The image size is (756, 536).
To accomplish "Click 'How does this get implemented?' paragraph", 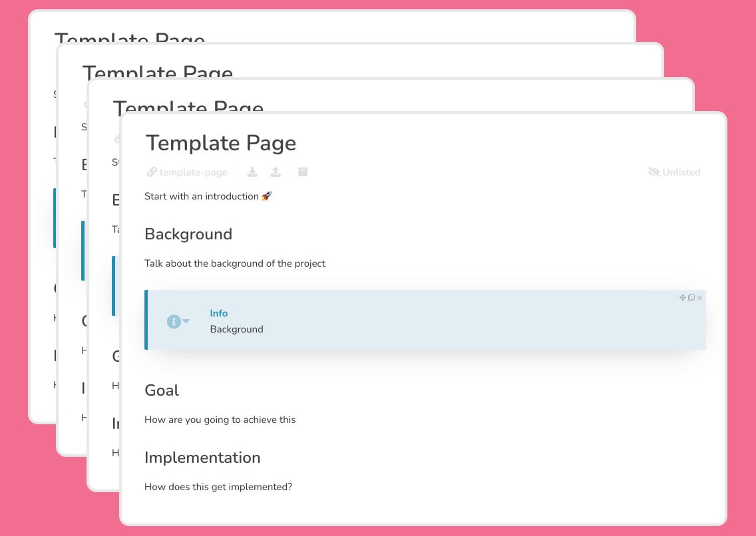I will 218,487.
